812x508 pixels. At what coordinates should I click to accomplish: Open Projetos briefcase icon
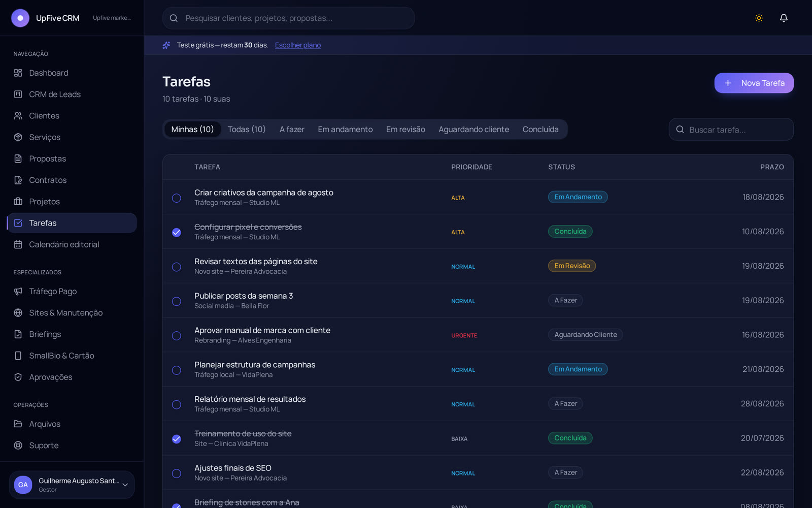18,202
